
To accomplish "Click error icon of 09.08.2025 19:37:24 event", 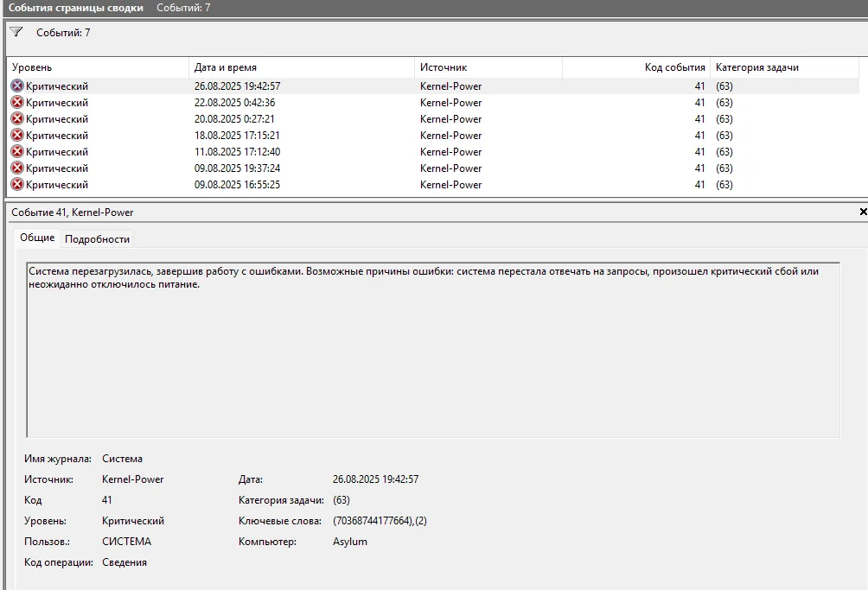I will (17, 168).
